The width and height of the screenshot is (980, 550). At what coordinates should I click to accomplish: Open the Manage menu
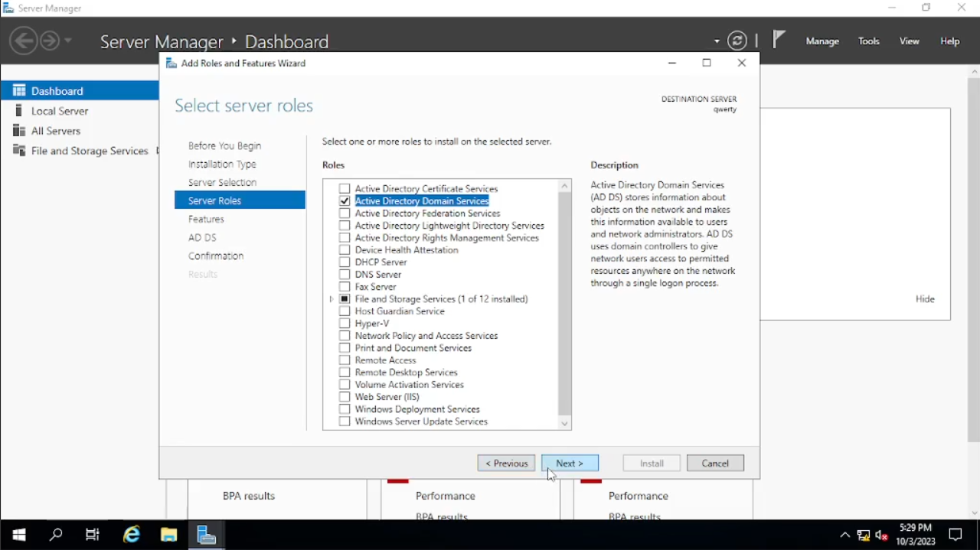822,41
